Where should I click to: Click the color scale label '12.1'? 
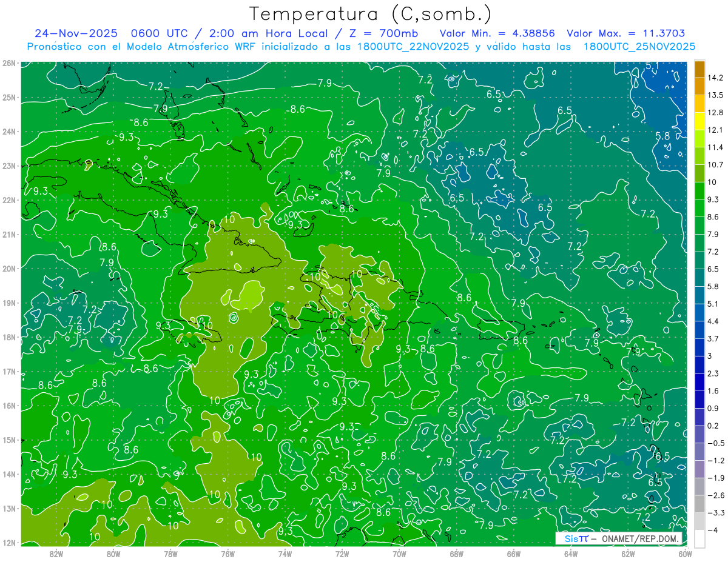click(716, 130)
